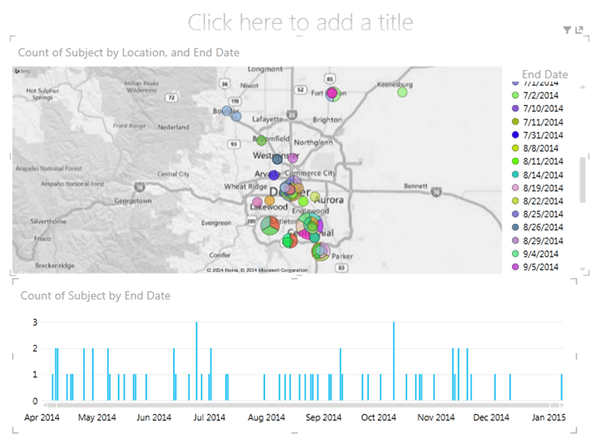Image resolution: width=600 pixels, height=446 pixels.
Task: Click the Oct 2014 axis label
Action: [378, 417]
